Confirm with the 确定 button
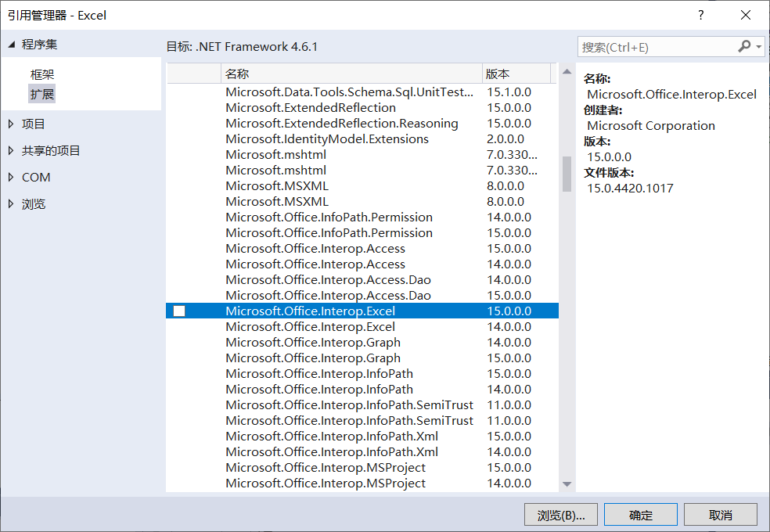Screen dimensions: 770x532 tap(641, 515)
